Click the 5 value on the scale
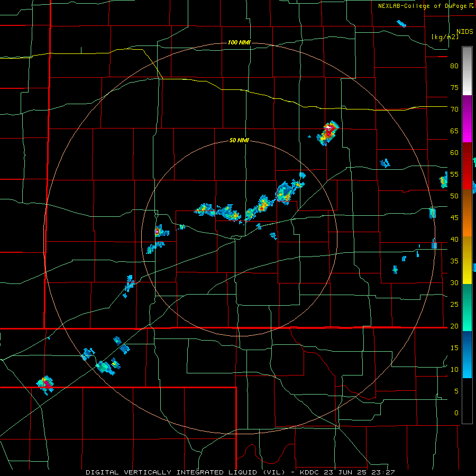Viewport: 476px width, 476px height. [456, 391]
